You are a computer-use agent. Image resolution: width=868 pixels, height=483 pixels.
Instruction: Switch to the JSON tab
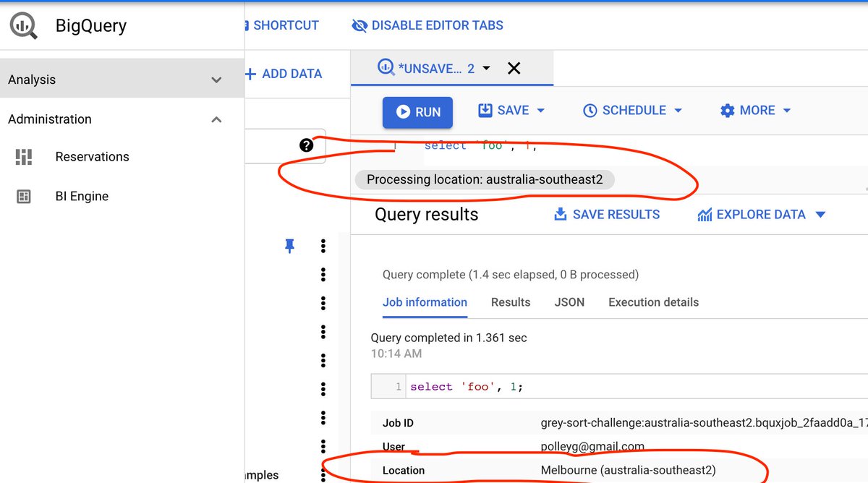point(569,302)
